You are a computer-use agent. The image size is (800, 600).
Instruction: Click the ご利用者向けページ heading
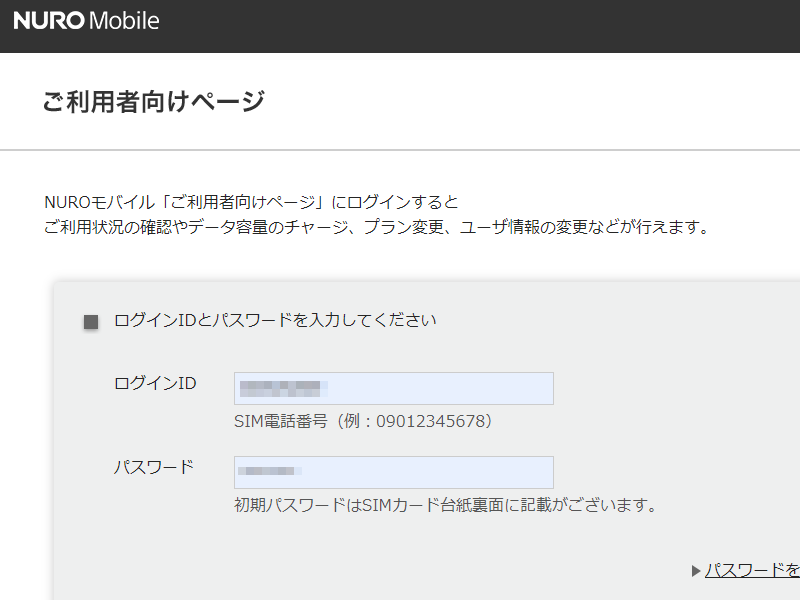(x=154, y=101)
